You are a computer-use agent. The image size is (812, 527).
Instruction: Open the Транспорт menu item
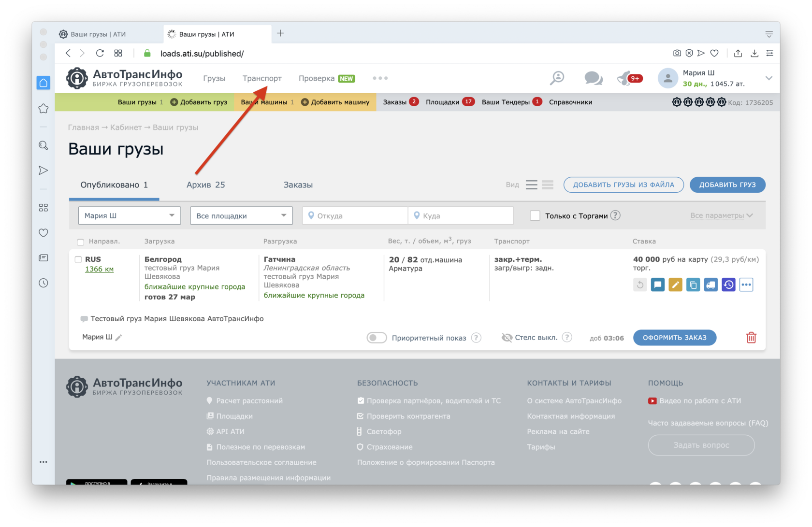(262, 78)
